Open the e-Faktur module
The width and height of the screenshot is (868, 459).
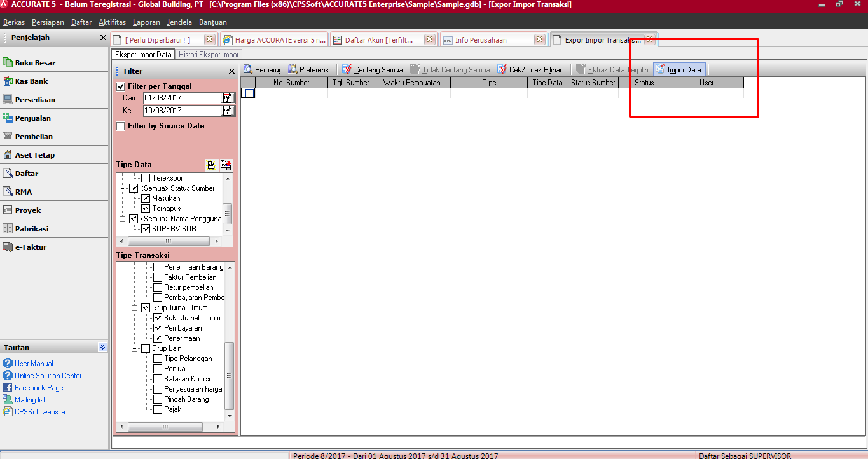[31, 247]
